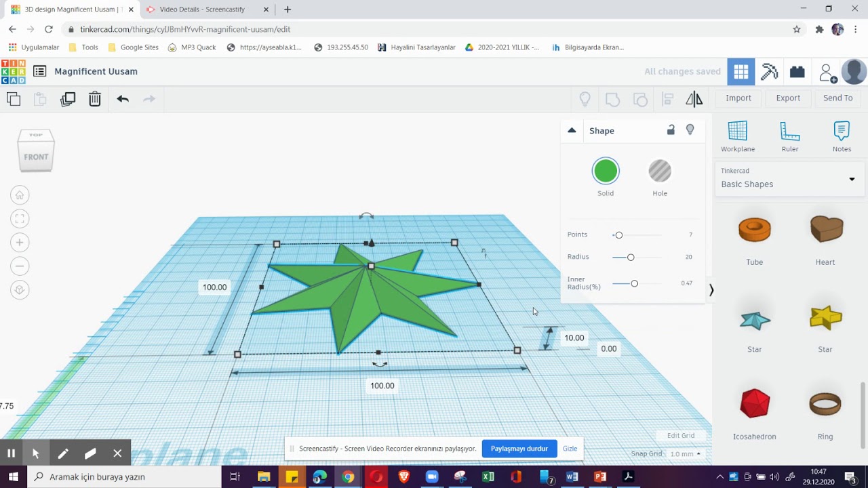
Task: Open the user profile avatar
Action: tap(854, 72)
